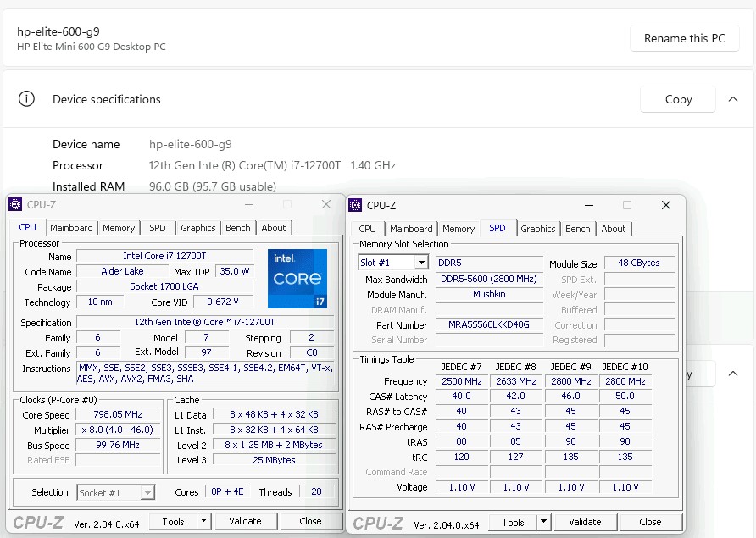Click the info icon beside Device specifications
The height and width of the screenshot is (538, 756).
[27, 99]
